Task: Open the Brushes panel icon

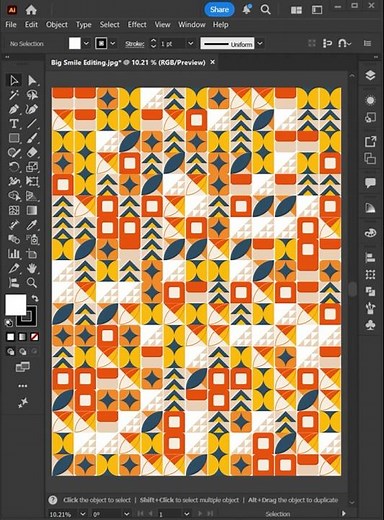Action: pos(370,308)
